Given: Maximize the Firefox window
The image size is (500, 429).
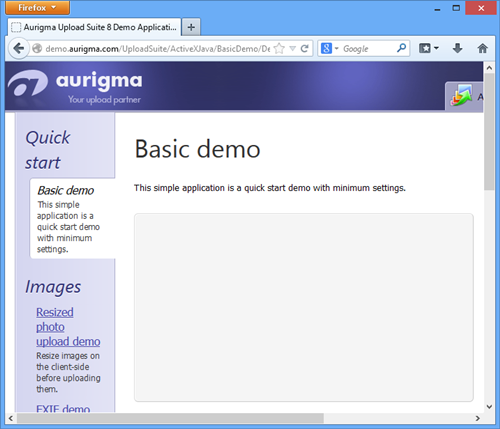Looking at the screenshot, I should [x=456, y=8].
